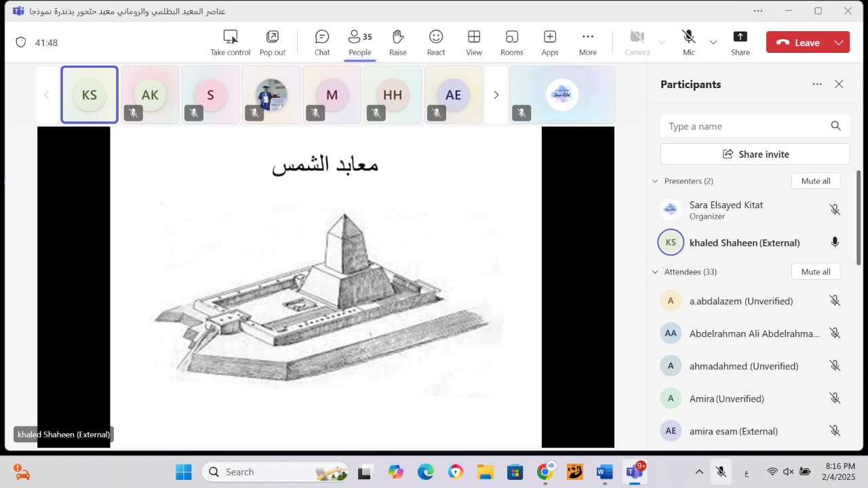Screen dimensions: 868x488
Task: Open breakout Rooms
Action: point(512,43)
